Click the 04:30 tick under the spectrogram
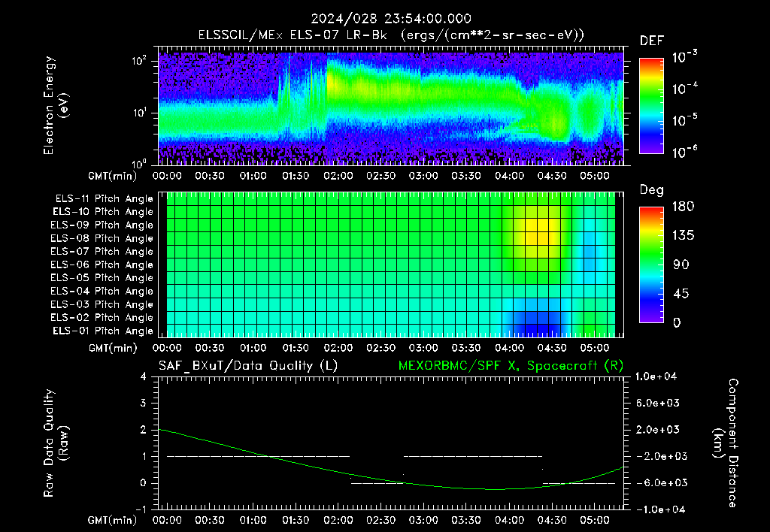This screenshot has height=532, width=770. point(552,176)
